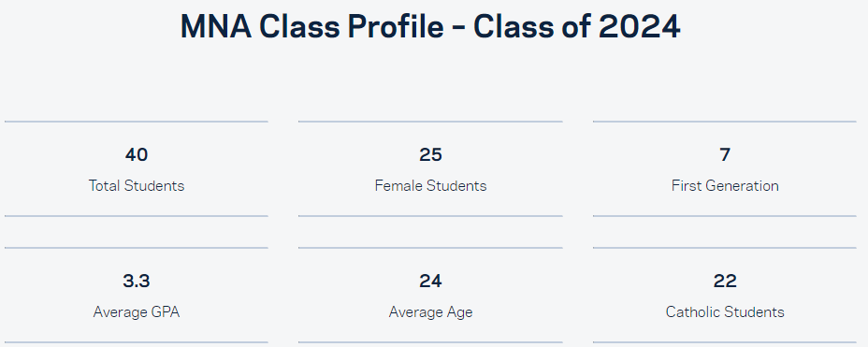This screenshot has height=347, width=868.
Task: Click "Class of 2024" in the title
Action: (x=576, y=26)
